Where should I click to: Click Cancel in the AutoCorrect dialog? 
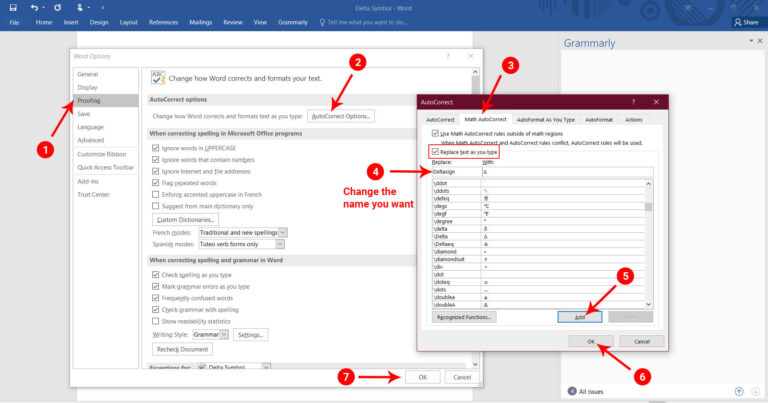click(642, 341)
